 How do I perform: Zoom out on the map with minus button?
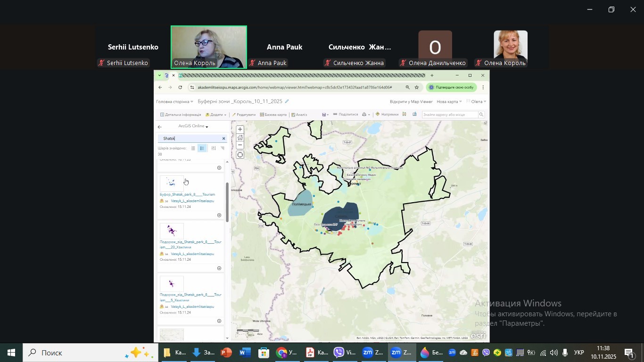point(240,146)
